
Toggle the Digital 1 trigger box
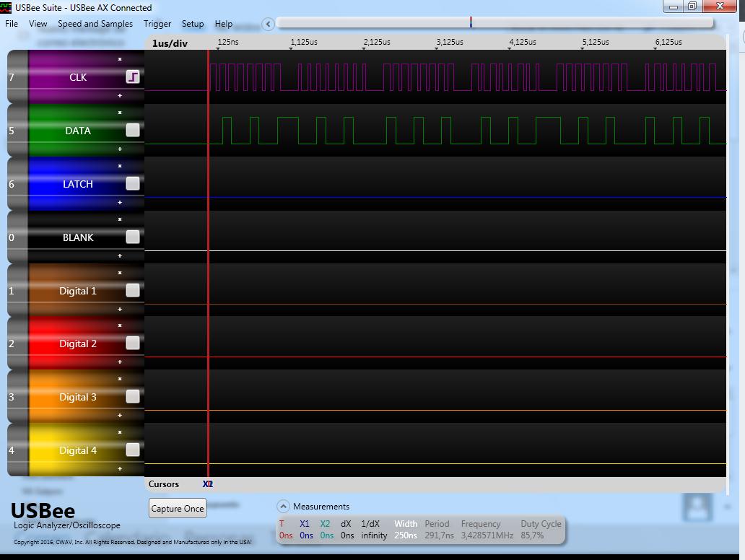click(133, 290)
